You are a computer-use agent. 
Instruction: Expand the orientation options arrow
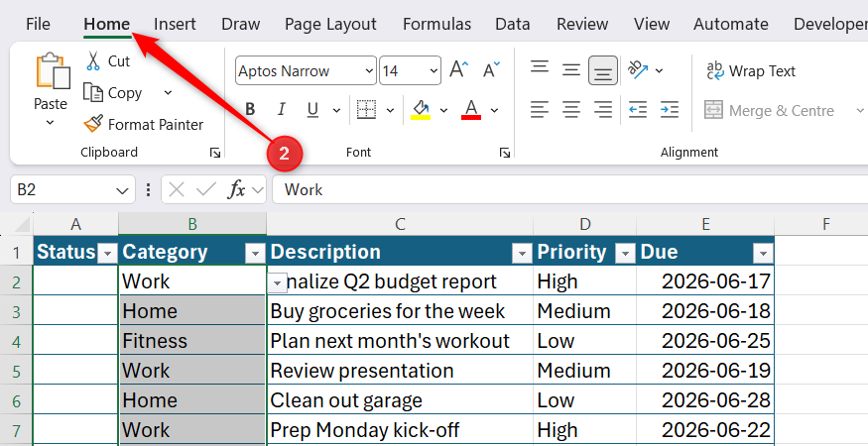tap(659, 70)
